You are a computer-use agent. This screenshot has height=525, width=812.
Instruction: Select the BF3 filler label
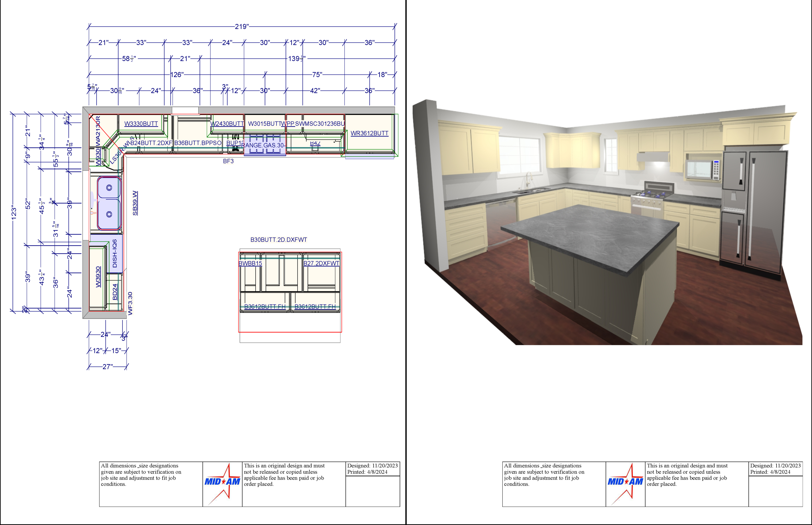(228, 161)
